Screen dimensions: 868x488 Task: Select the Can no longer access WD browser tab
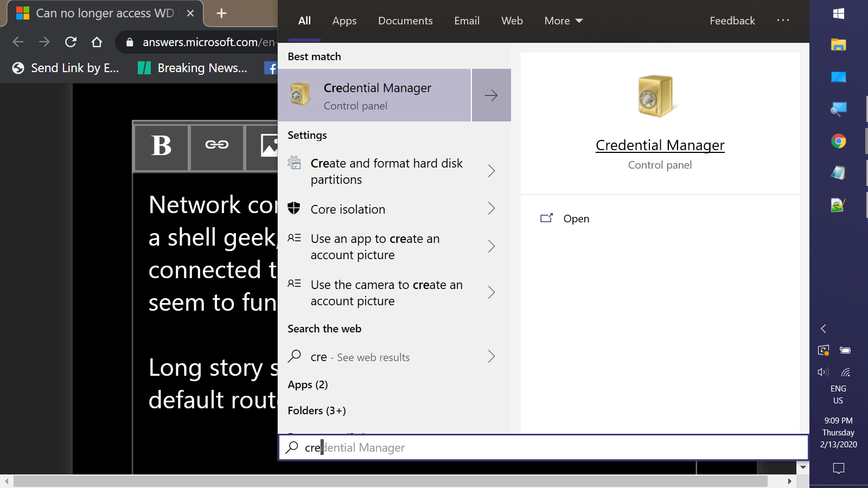tap(105, 14)
